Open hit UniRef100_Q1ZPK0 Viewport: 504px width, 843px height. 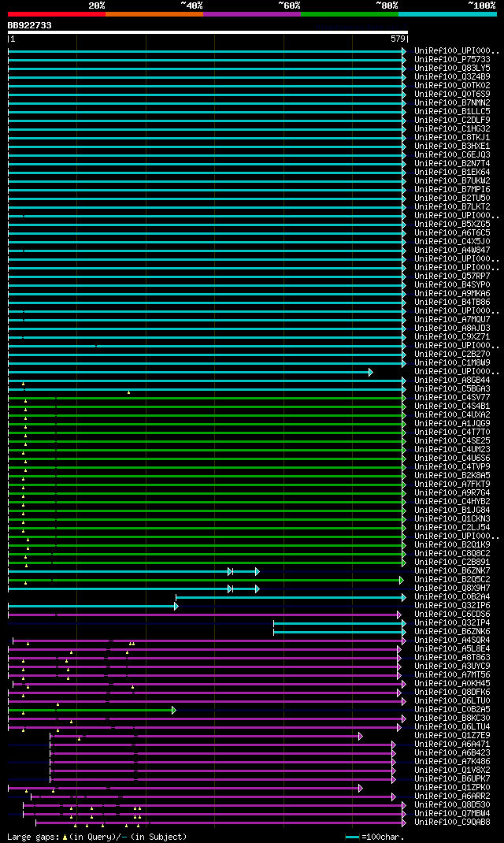(x=452, y=788)
